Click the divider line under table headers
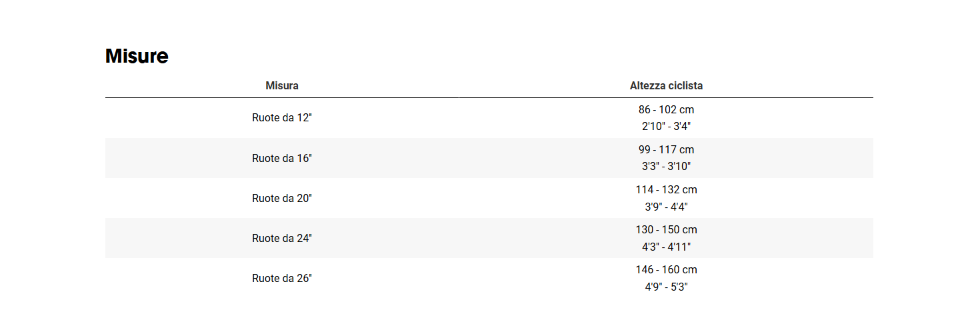 pyautogui.click(x=489, y=97)
